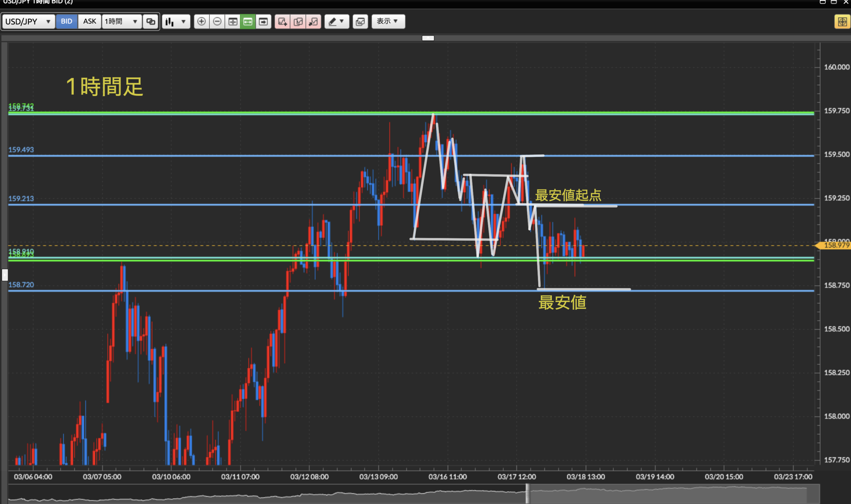Viewport: 851px width, 504px height.
Task: Open the 1時間 timeframe dropdown
Action: tap(121, 21)
